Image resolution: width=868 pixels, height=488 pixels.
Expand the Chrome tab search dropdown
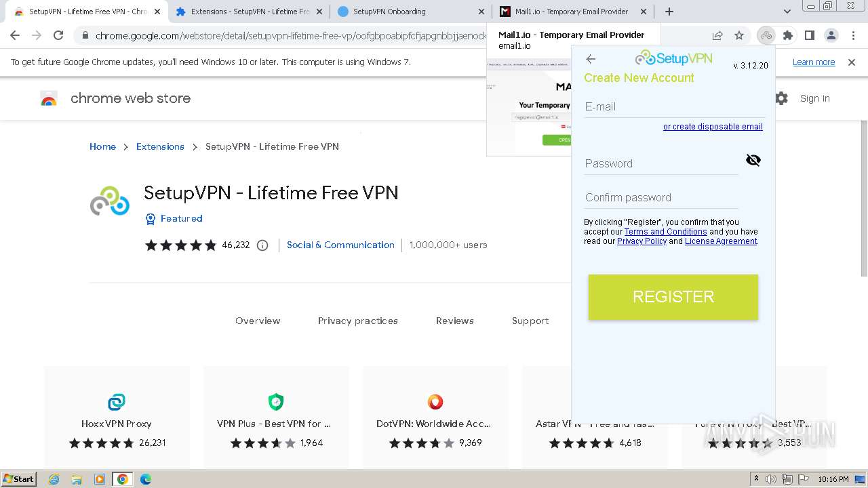(787, 12)
